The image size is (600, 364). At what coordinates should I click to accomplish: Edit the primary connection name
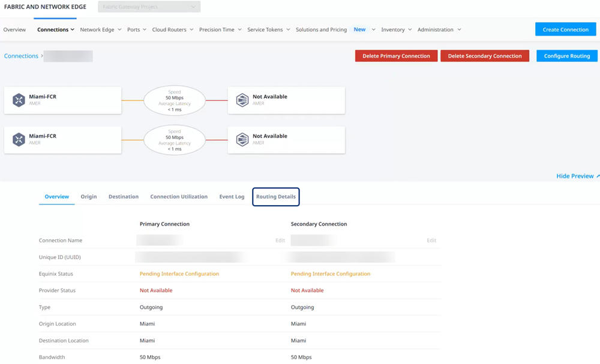tap(280, 240)
